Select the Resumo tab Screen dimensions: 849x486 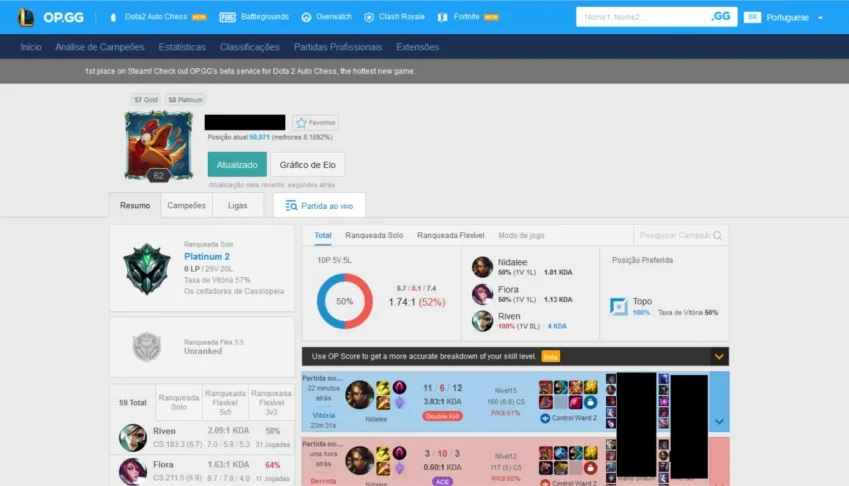[x=135, y=206]
